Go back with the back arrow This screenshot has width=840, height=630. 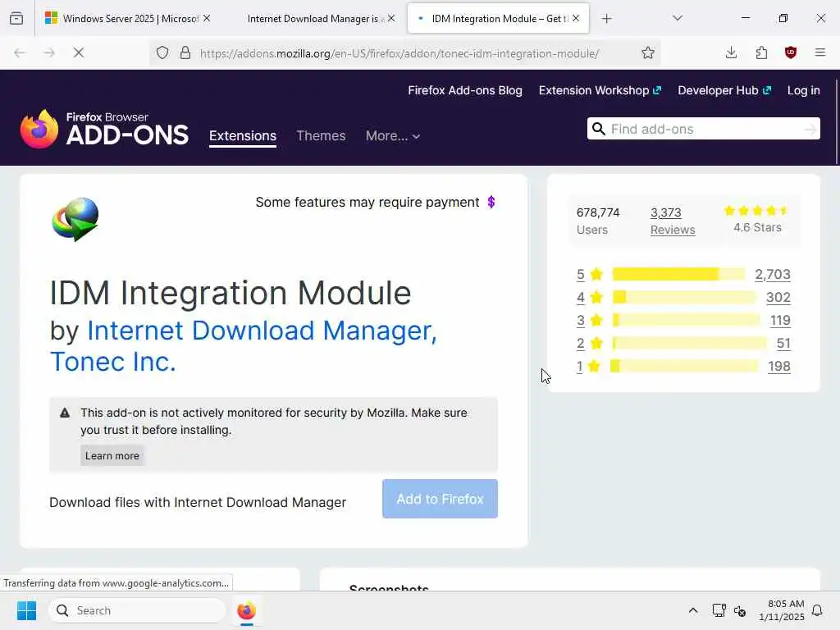[20, 52]
